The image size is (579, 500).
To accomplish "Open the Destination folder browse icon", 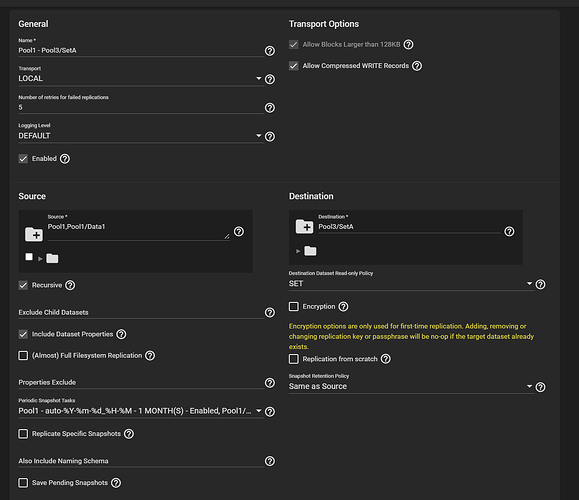I will tap(304, 226).
